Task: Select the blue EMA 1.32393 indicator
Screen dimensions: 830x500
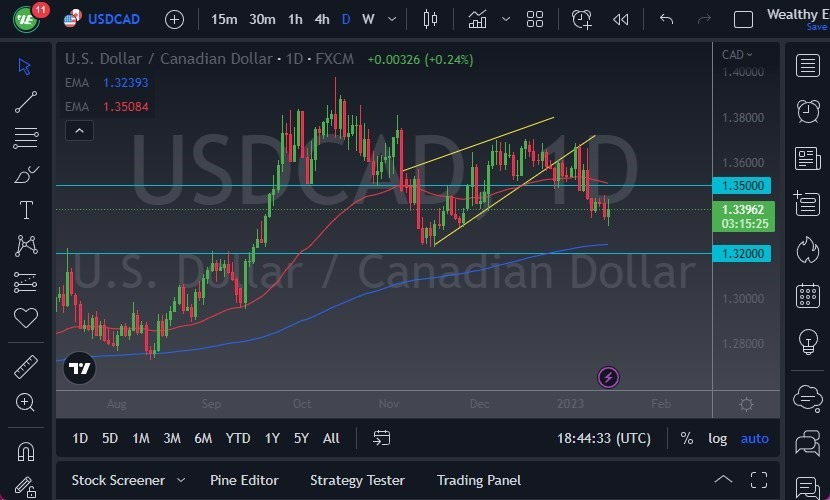Action: point(106,83)
